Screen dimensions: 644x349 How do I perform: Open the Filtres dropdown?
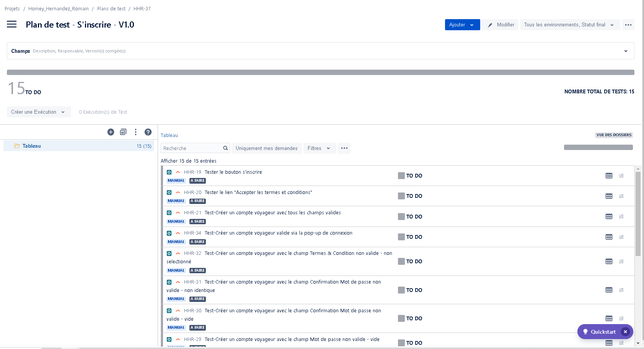click(319, 148)
